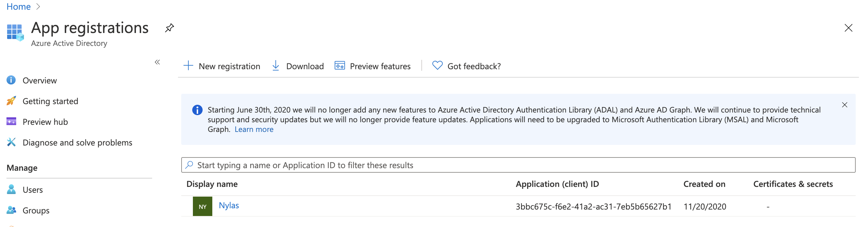
Task: Click the App registrations grid icon
Action: [x=15, y=33]
